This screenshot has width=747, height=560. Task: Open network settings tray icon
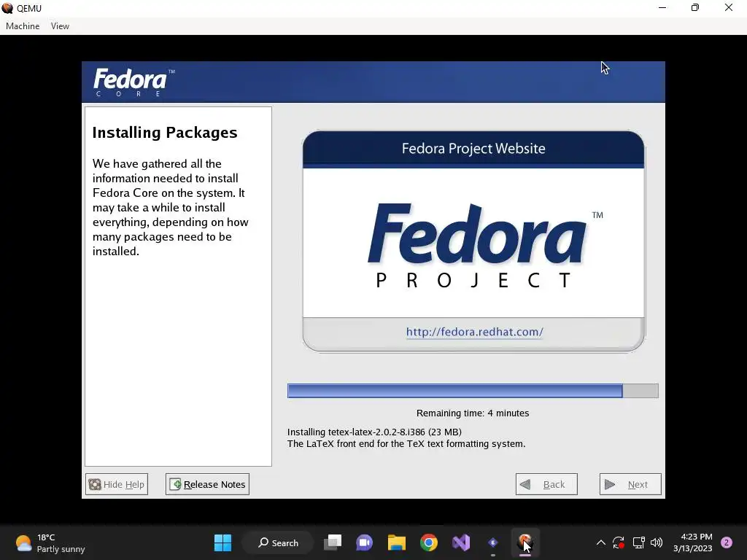(x=638, y=542)
